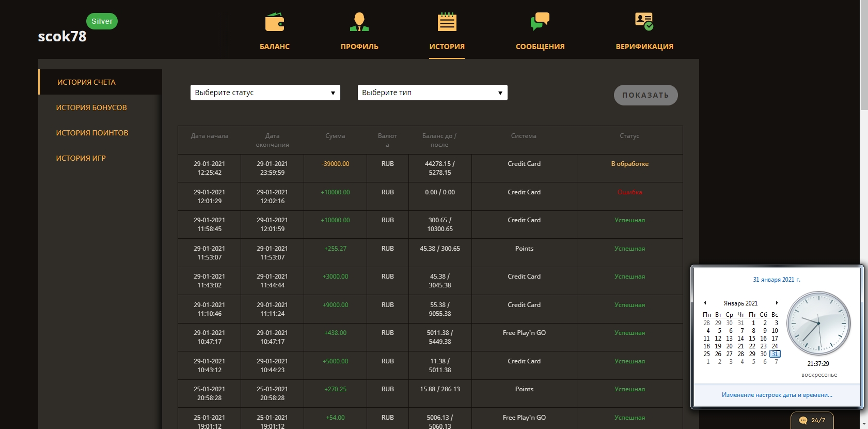The height and width of the screenshot is (429, 868).
Task: Click the 15.88 / 286.13 balance cell
Action: click(x=440, y=389)
